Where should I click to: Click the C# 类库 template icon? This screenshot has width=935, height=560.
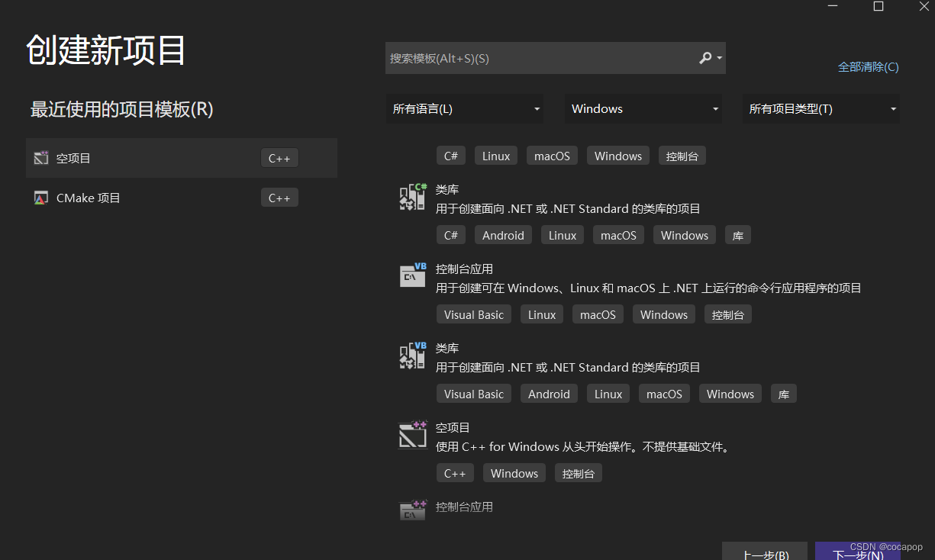(412, 196)
